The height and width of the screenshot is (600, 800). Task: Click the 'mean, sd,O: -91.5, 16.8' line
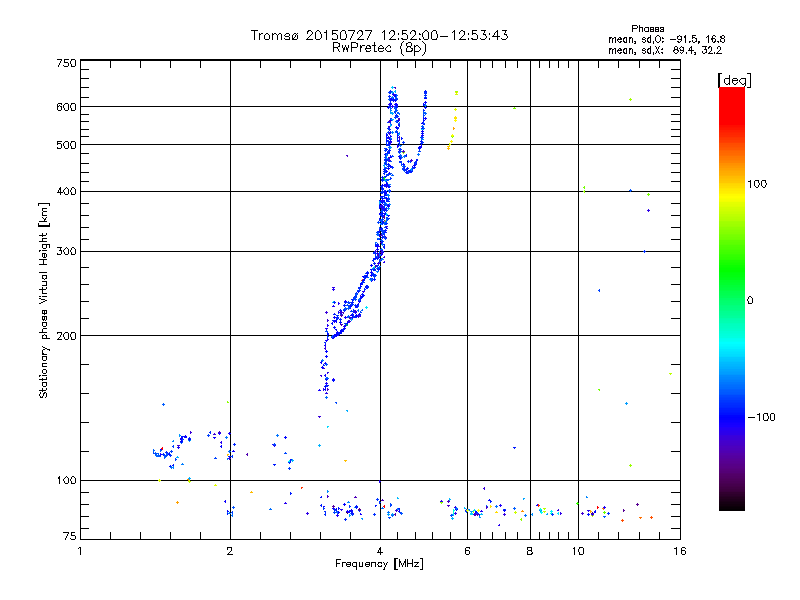(666, 39)
